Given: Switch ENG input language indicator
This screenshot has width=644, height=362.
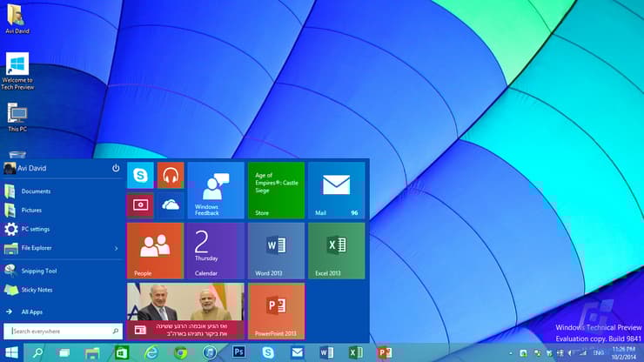Looking at the screenshot, I should click(599, 353).
